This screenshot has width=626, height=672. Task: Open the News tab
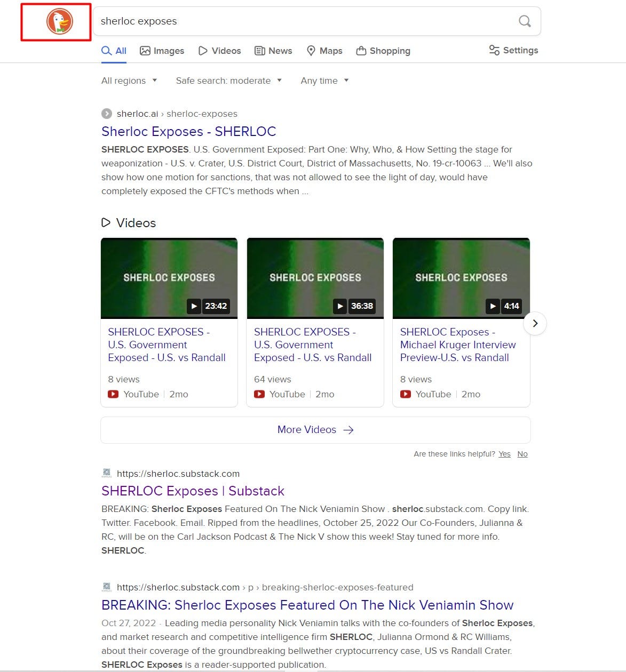[273, 51]
